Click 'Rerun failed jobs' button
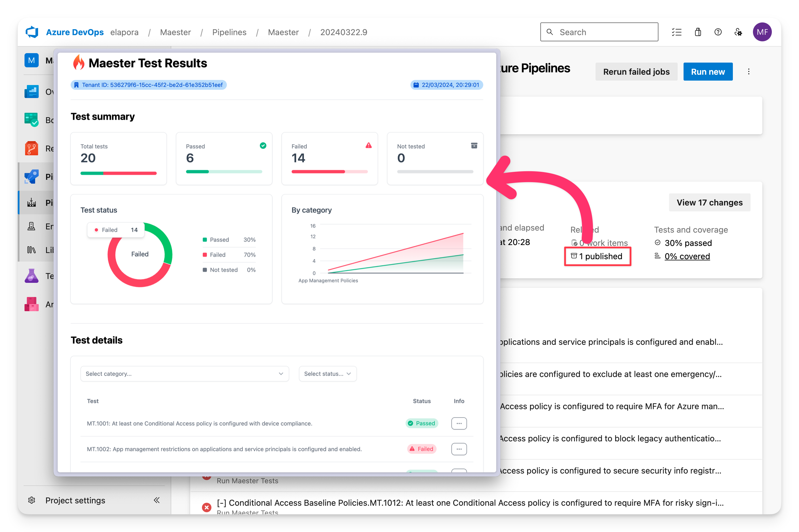This screenshot has width=799, height=532. click(x=636, y=71)
